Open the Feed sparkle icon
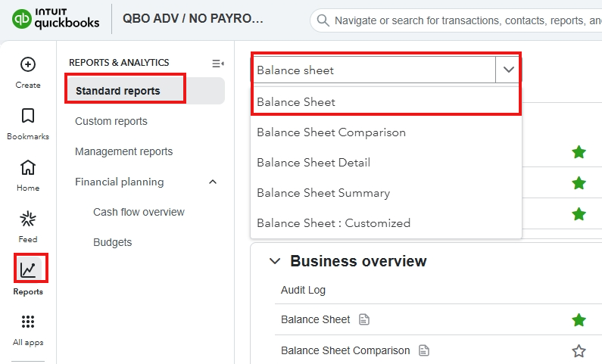 (28, 219)
